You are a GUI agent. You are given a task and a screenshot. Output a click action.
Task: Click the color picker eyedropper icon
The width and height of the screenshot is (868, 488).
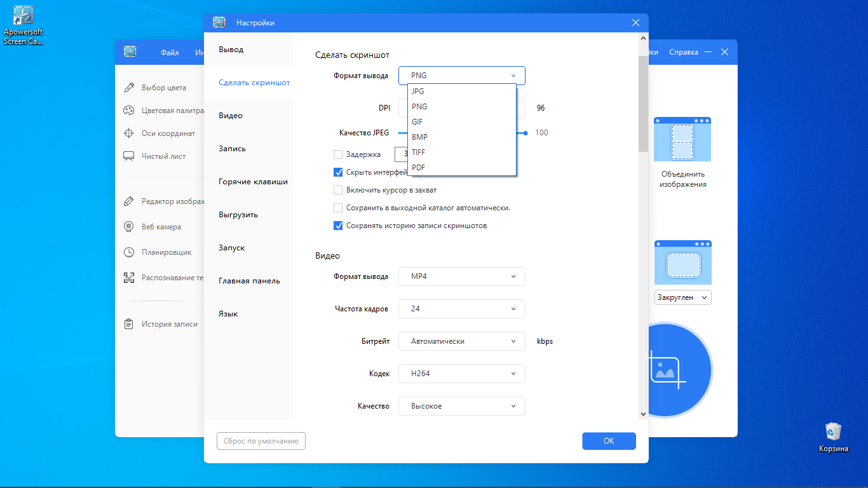pos(129,88)
